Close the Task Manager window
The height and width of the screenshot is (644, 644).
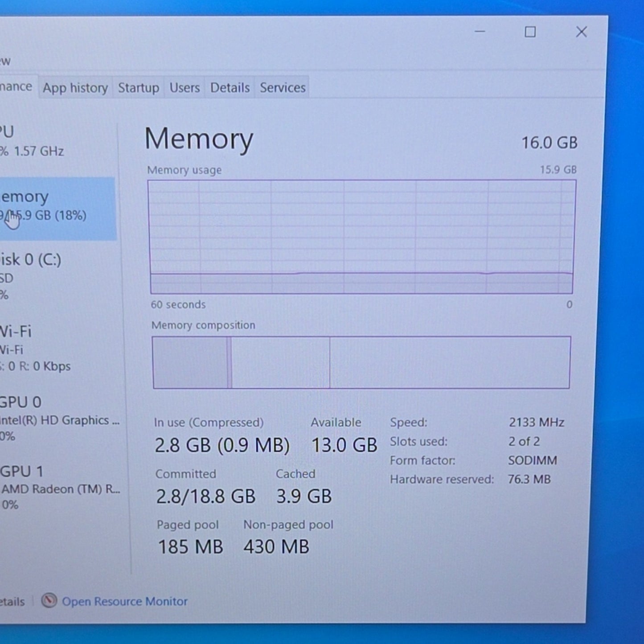tap(581, 32)
